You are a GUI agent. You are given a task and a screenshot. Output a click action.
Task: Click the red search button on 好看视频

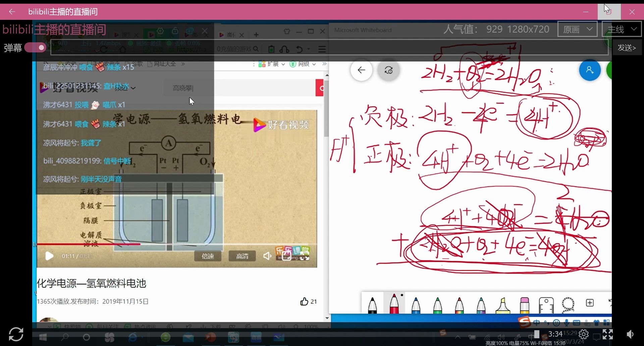tap(320, 88)
